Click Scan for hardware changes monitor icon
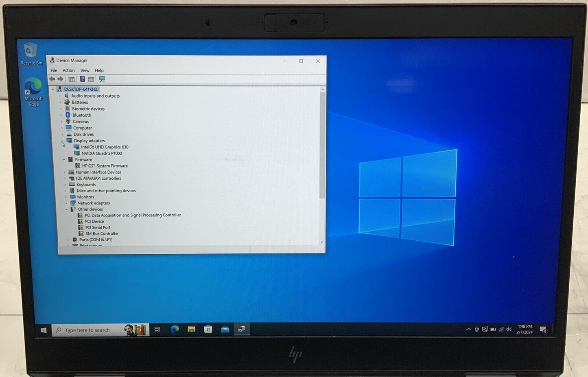The width and height of the screenshot is (588, 377). pyautogui.click(x=102, y=79)
